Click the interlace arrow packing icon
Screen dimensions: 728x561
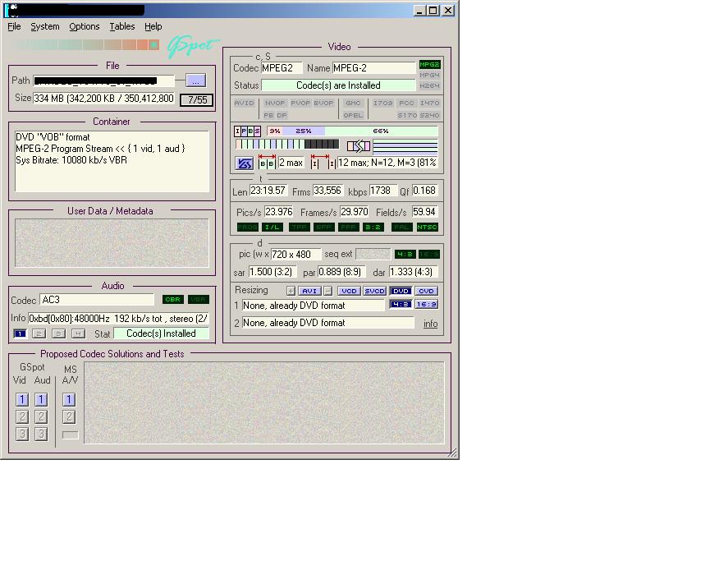point(359,146)
